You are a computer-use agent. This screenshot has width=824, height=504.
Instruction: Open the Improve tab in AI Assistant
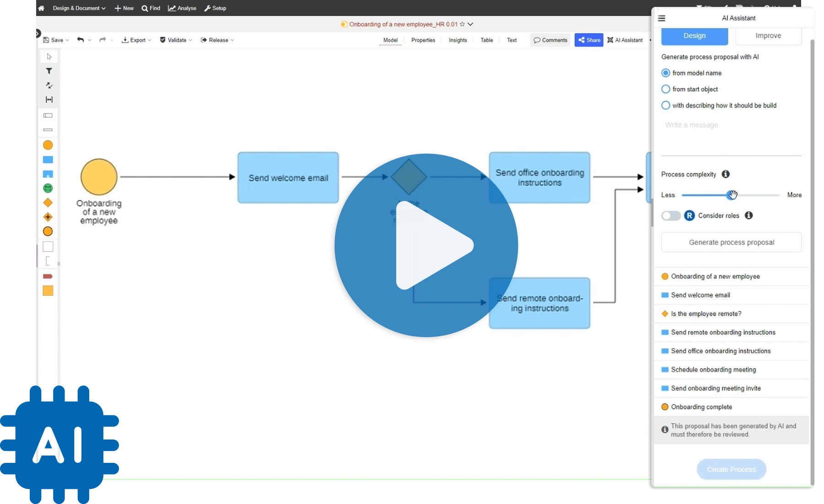[x=769, y=36]
